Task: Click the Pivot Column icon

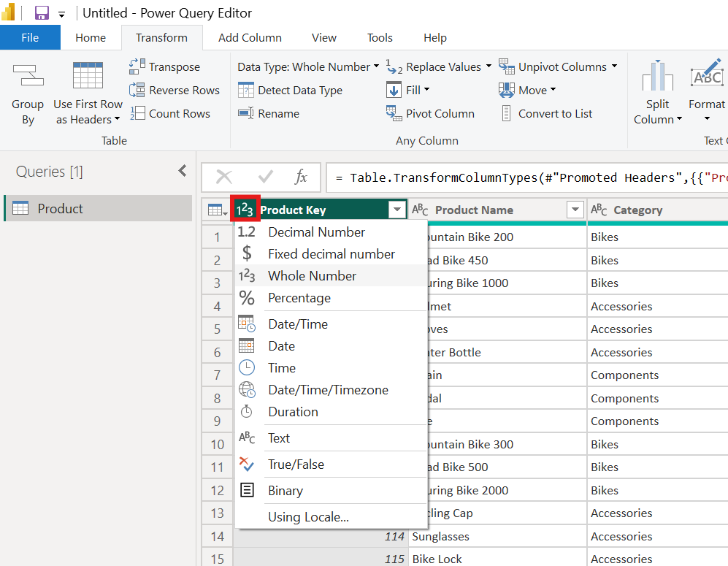Action: pyautogui.click(x=394, y=112)
